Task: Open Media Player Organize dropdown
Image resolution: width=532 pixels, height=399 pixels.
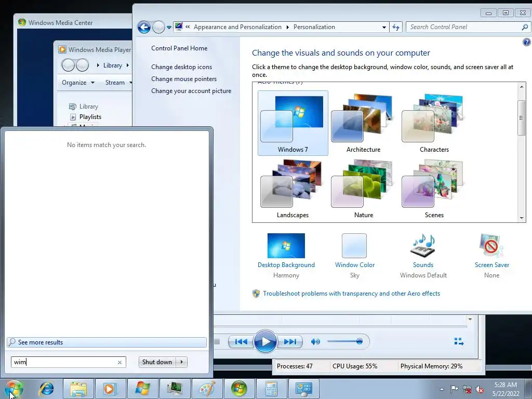Action: (x=78, y=83)
